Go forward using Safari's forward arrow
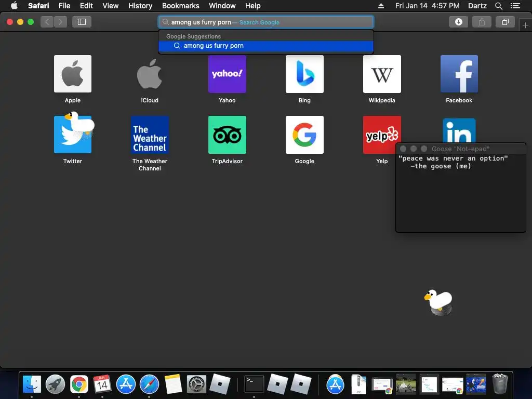Viewport: 532px width, 399px height. (60, 22)
